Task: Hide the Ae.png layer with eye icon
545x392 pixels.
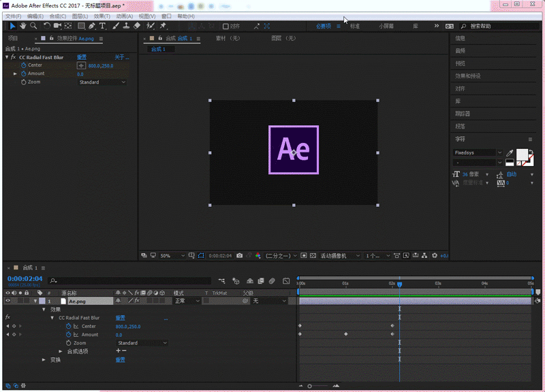Action: pos(8,301)
